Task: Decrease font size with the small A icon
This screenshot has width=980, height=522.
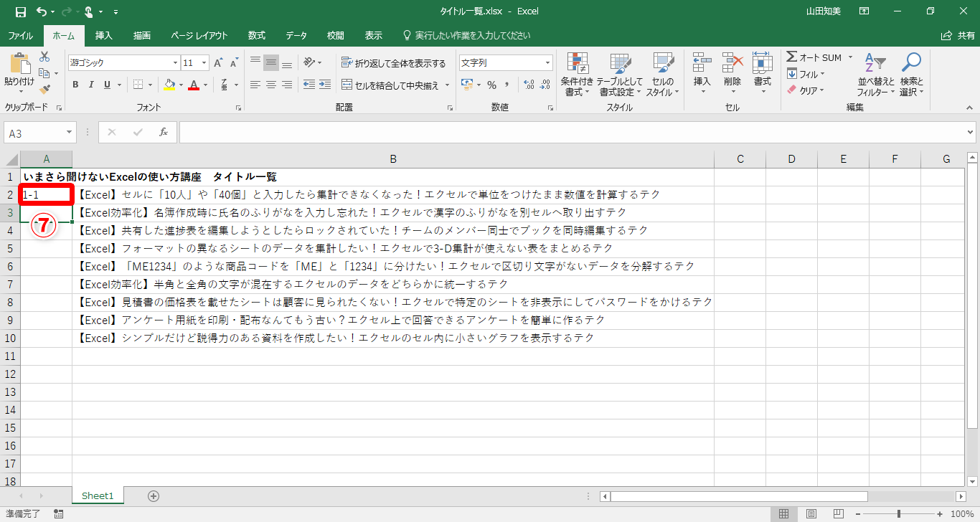Action: coord(234,63)
